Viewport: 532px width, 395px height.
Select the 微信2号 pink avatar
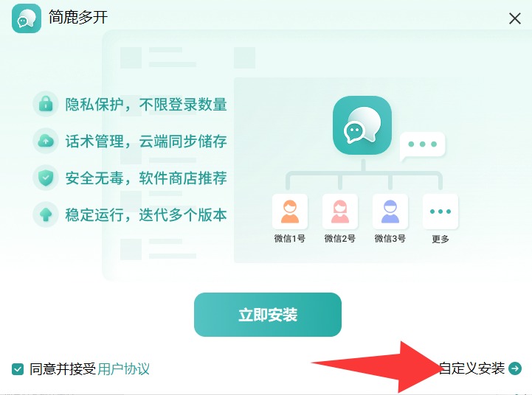click(x=340, y=212)
